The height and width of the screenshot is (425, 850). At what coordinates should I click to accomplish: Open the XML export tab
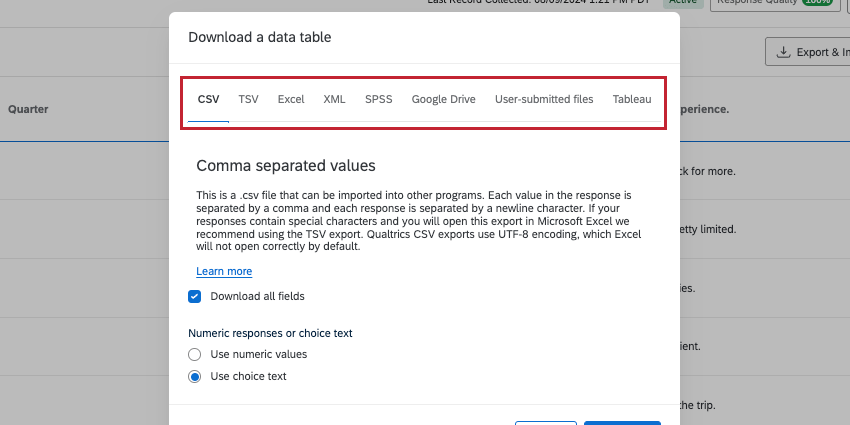[334, 99]
